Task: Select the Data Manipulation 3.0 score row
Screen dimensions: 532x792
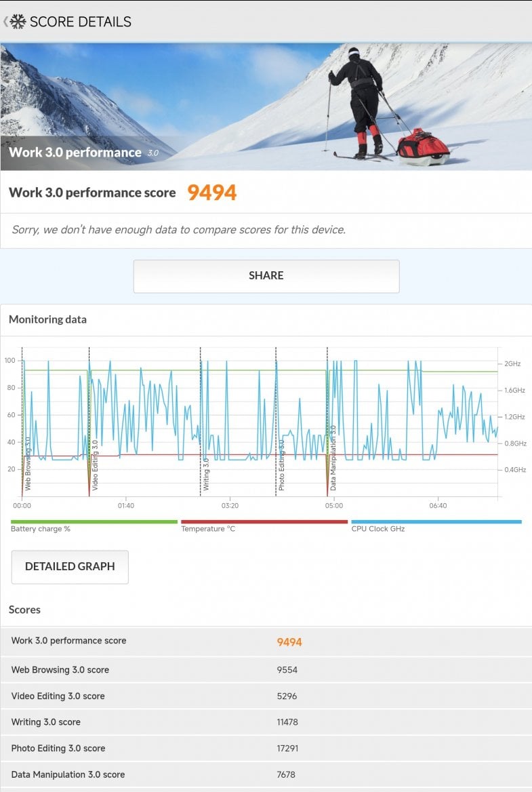Action: [266, 775]
